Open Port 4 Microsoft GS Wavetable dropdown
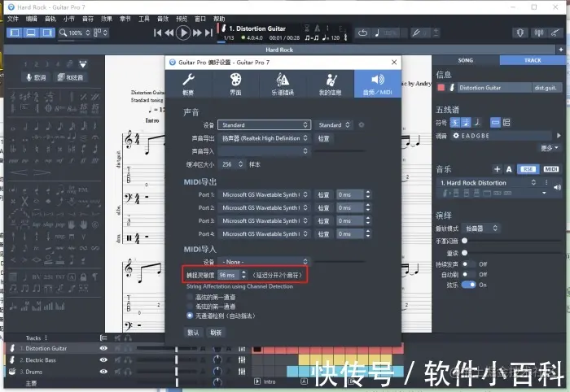 click(265, 234)
